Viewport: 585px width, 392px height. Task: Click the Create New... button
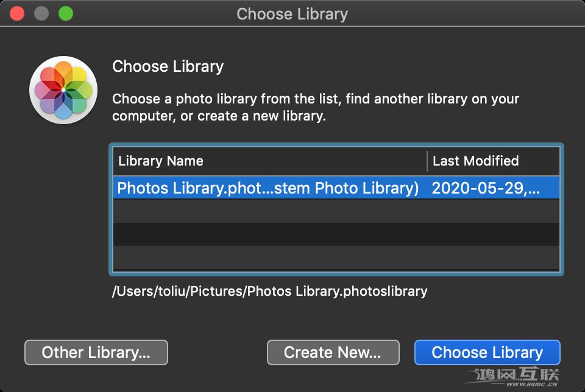[x=333, y=352]
